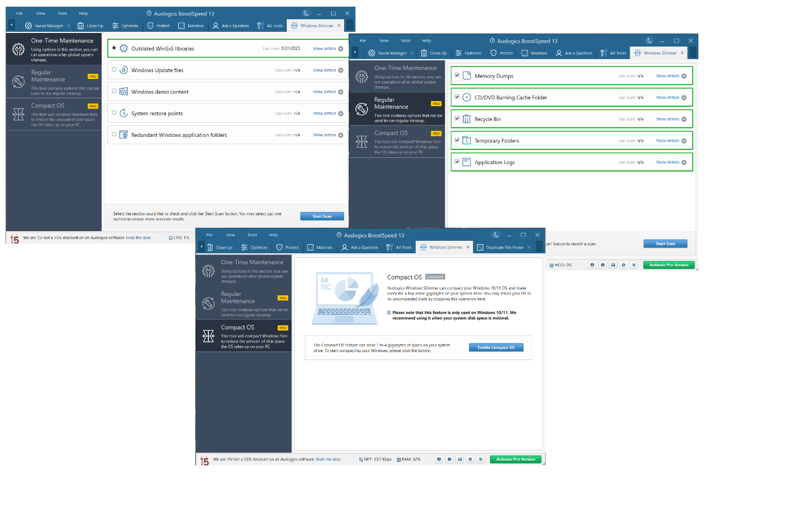Click the left tab-scroll arrow in the front window
812x531 pixels.
tap(201, 247)
